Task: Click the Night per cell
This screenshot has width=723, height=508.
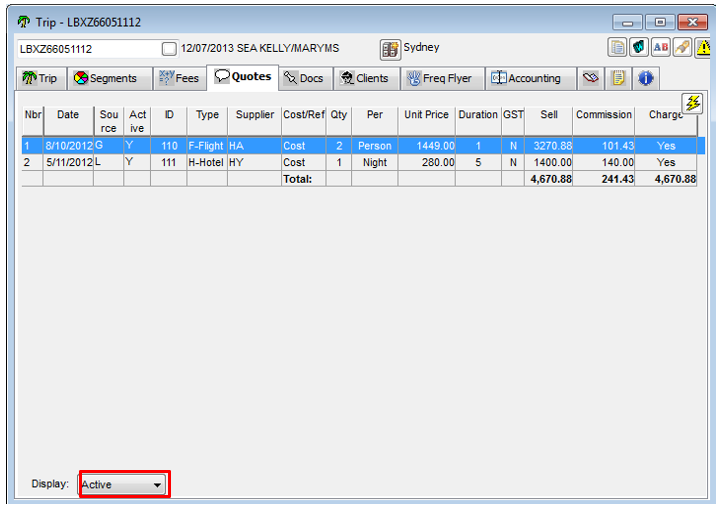Action: pyautogui.click(x=374, y=162)
